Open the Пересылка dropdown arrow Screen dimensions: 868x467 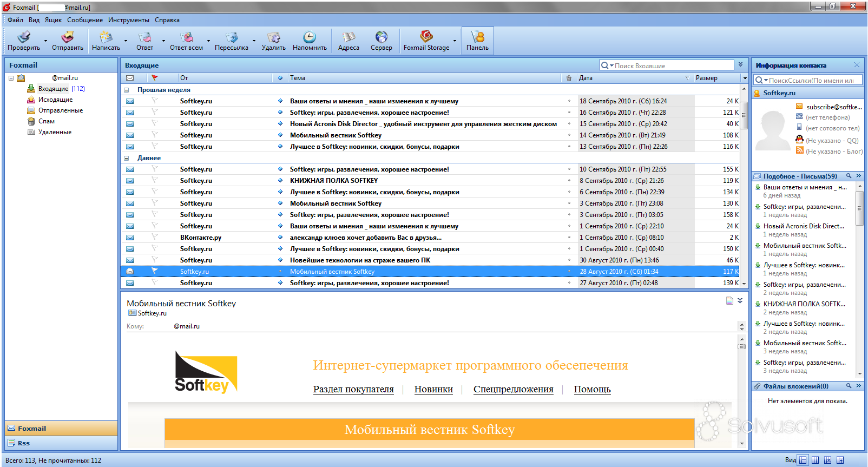[254, 41]
